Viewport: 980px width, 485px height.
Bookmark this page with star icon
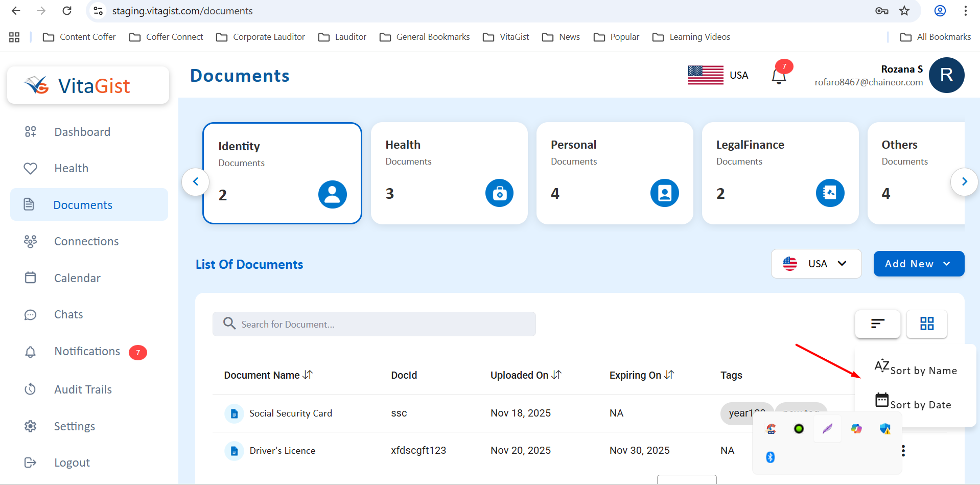tap(904, 11)
